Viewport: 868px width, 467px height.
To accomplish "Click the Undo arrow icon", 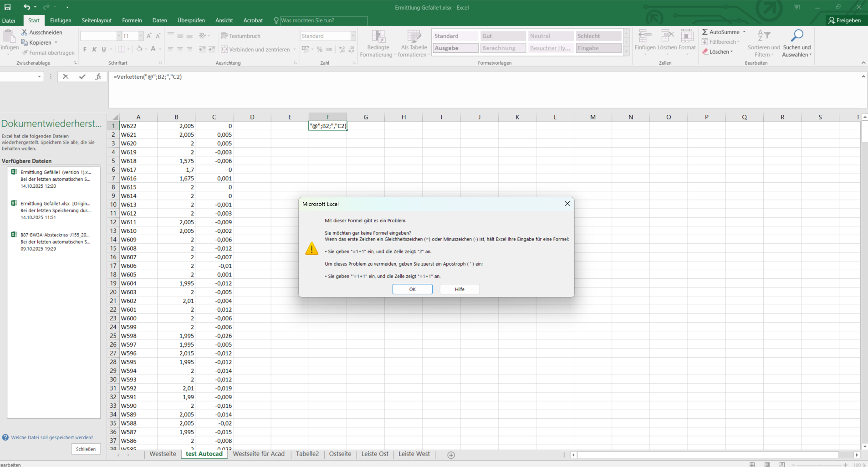I will coord(27,7).
